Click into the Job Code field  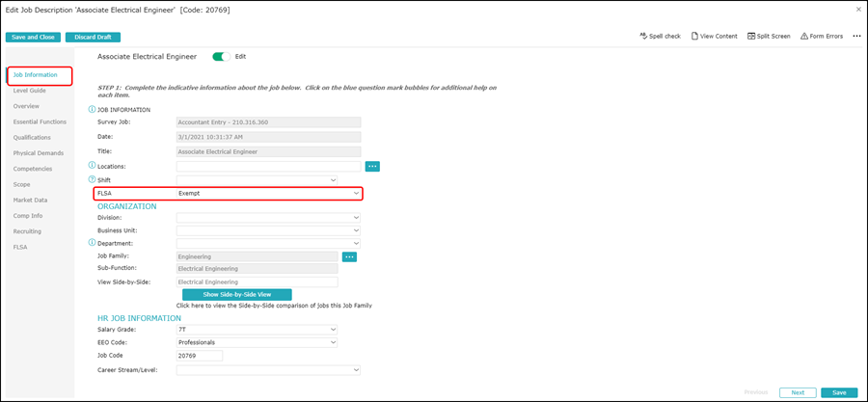coord(200,356)
